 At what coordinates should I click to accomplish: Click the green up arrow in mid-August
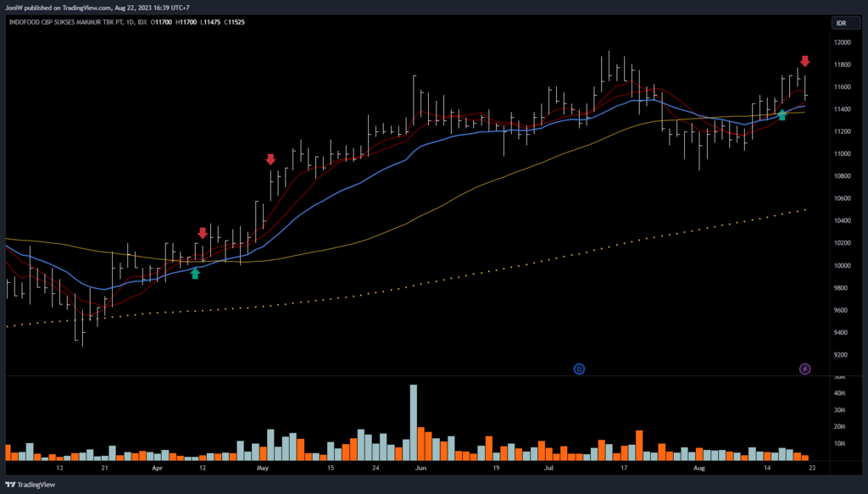(x=782, y=115)
